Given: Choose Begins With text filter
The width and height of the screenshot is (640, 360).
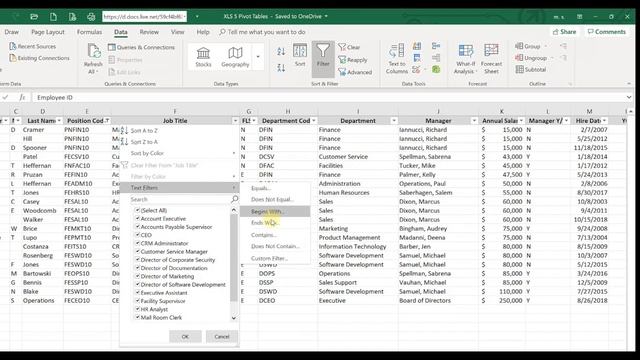Looking at the screenshot, I should 275,211.
